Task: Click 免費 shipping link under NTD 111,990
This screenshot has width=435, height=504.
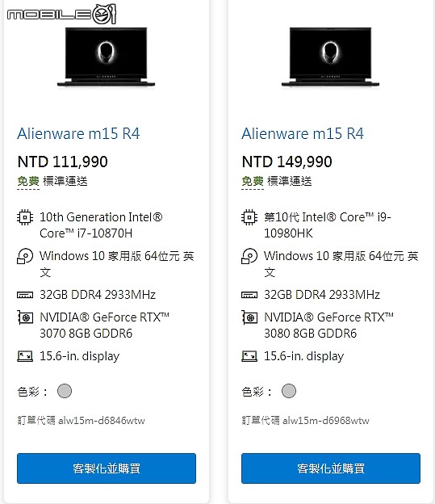Action: tap(28, 181)
